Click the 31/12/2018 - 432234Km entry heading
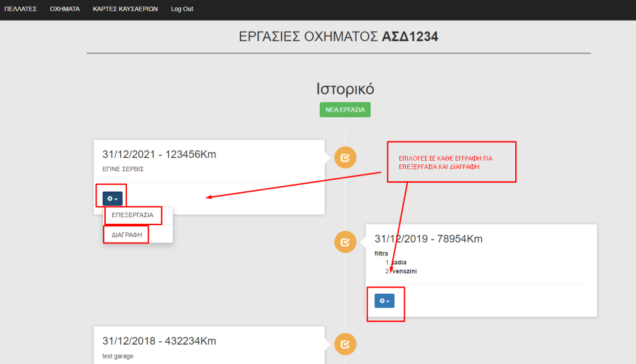This screenshot has width=636, height=364. pyautogui.click(x=159, y=341)
